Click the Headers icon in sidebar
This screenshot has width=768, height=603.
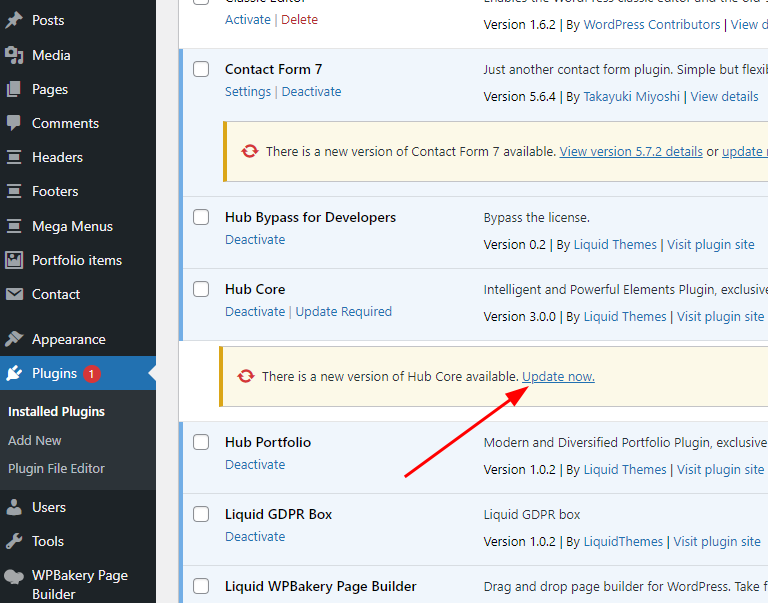[x=14, y=157]
